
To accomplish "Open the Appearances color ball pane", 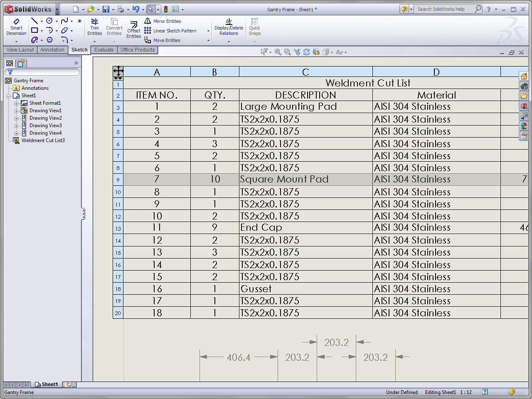I will (x=524, y=126).
